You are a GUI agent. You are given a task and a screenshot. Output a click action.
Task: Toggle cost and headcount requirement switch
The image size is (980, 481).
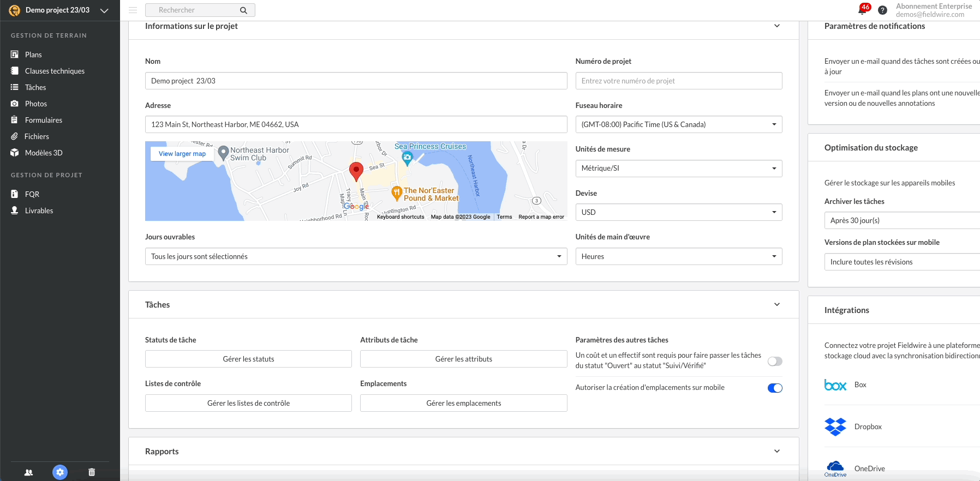coord(775,361)
